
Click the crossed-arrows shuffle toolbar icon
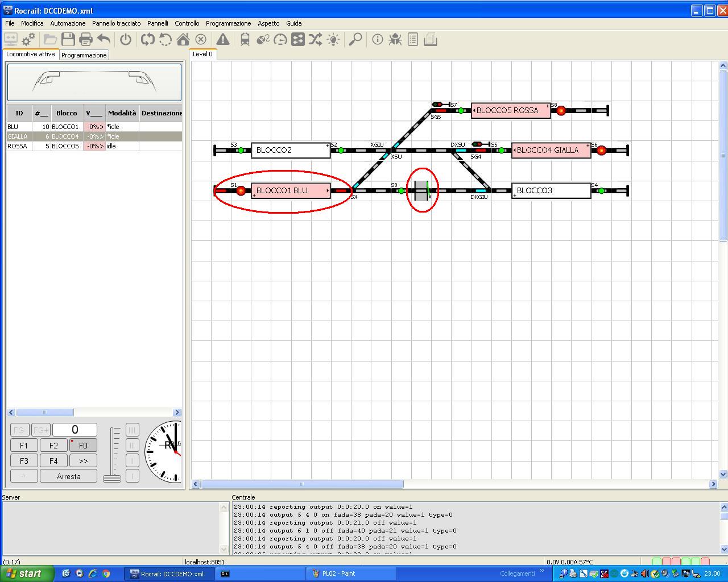pos(316,39)
